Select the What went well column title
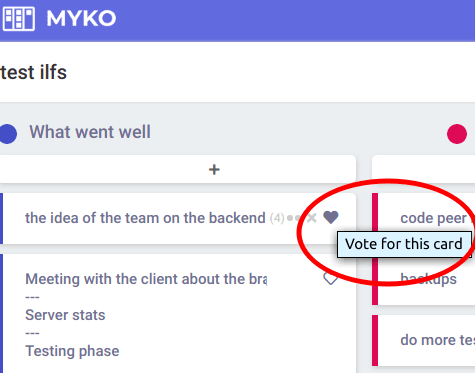The width and height of the screenshot is (475, 373). pos(90,132)
